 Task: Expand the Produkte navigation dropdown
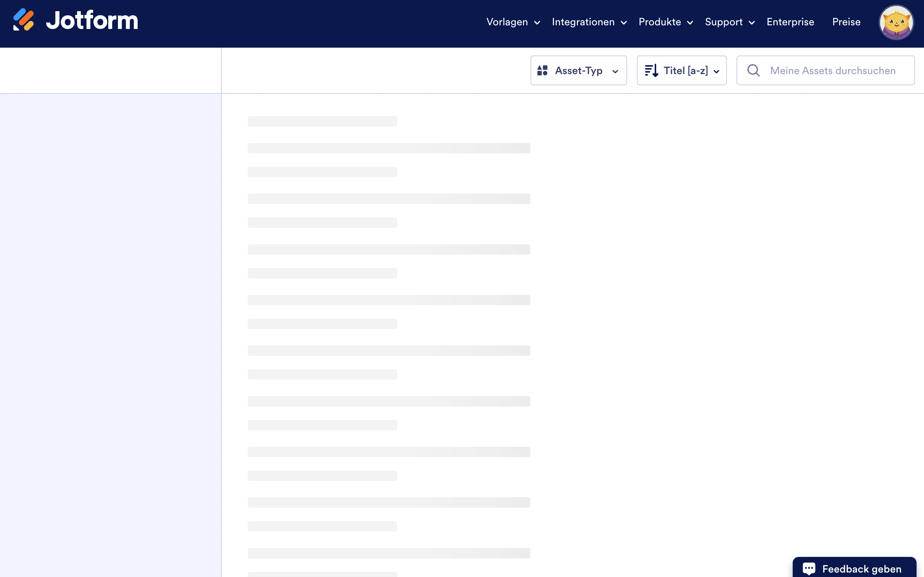(x=665, y=22)
